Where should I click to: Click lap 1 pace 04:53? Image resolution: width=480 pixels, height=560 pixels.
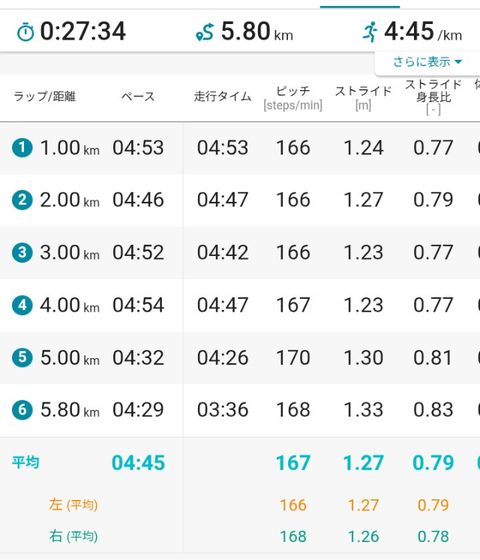click(x=138, y=148)
